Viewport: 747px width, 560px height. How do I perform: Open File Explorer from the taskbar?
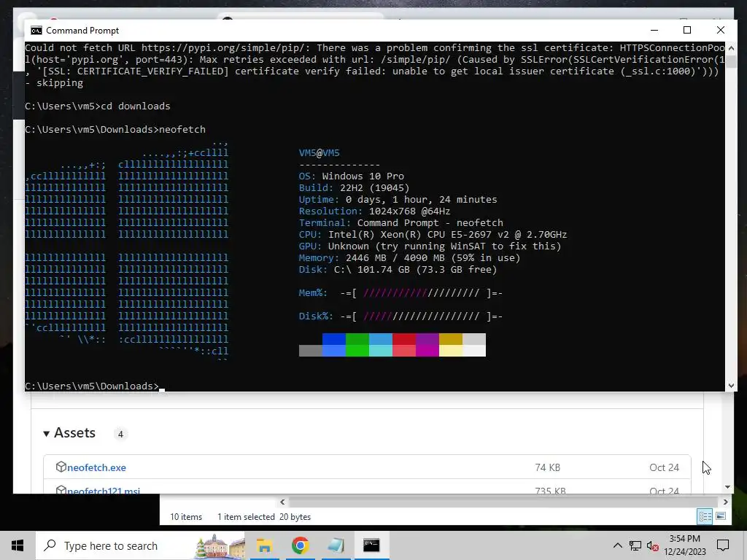coord(264,545)
